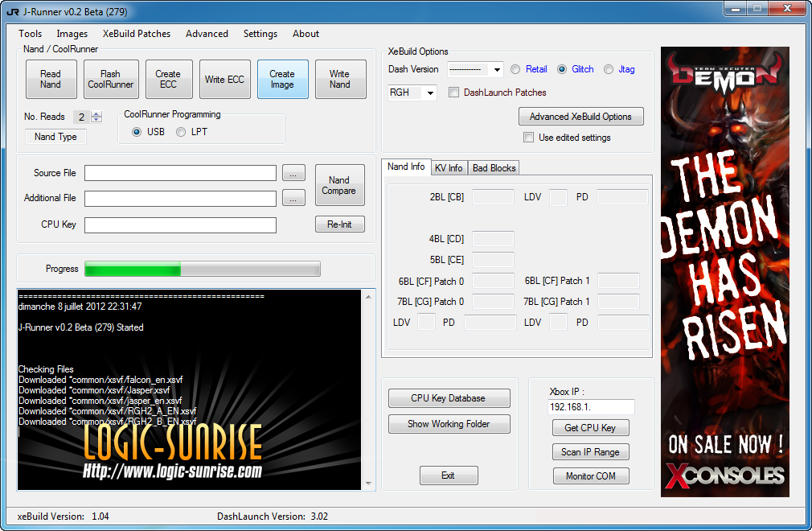Click the Create ECC button
The width and height of the screenshot is (812, 531).
coord(168,79)
